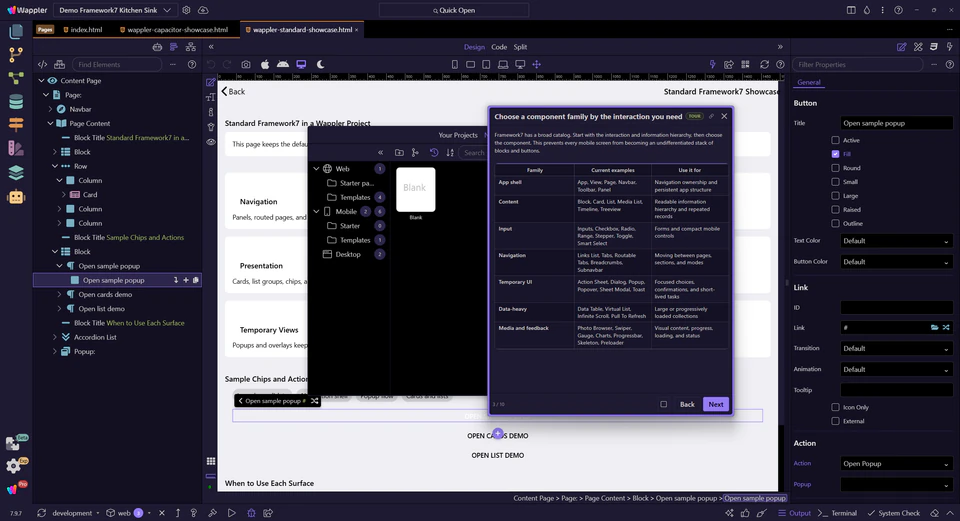Expand the Navbar tree node

[50, 109]
